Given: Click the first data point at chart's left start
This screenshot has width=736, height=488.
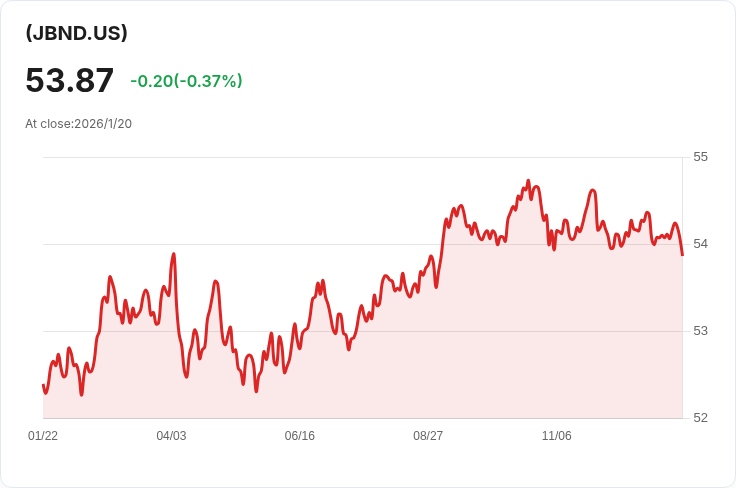Looking at the screenshot, I should pos(43,385).
